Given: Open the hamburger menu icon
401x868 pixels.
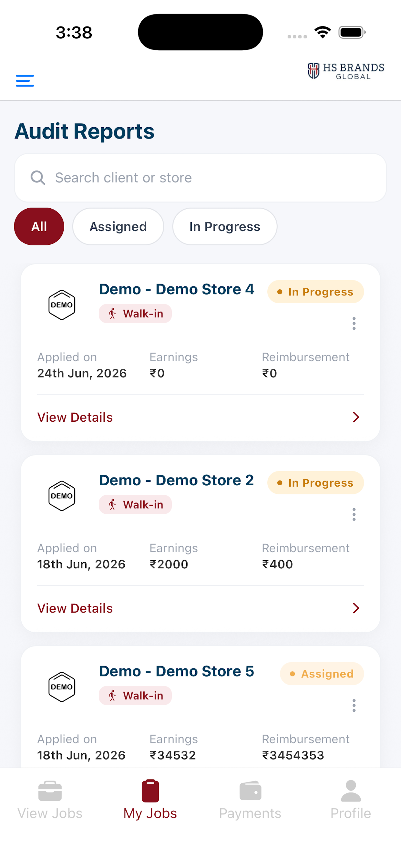Looking at the screenshot, I should [x=25, y=81].
